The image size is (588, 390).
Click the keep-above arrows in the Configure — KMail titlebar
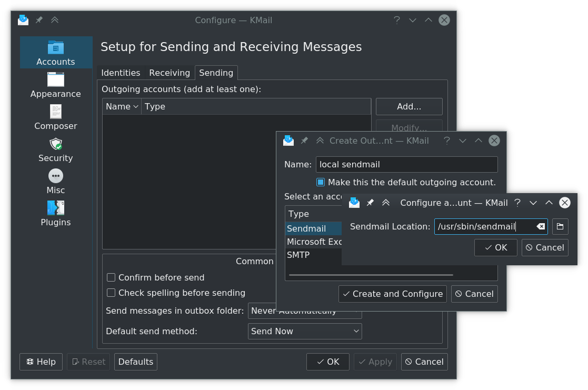point(55,20)
